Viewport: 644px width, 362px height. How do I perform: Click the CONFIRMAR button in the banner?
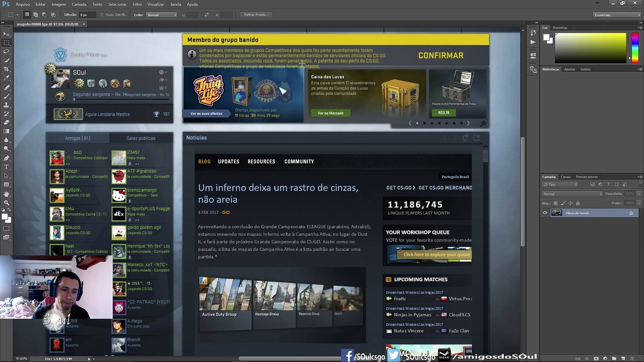click(441, 55)
